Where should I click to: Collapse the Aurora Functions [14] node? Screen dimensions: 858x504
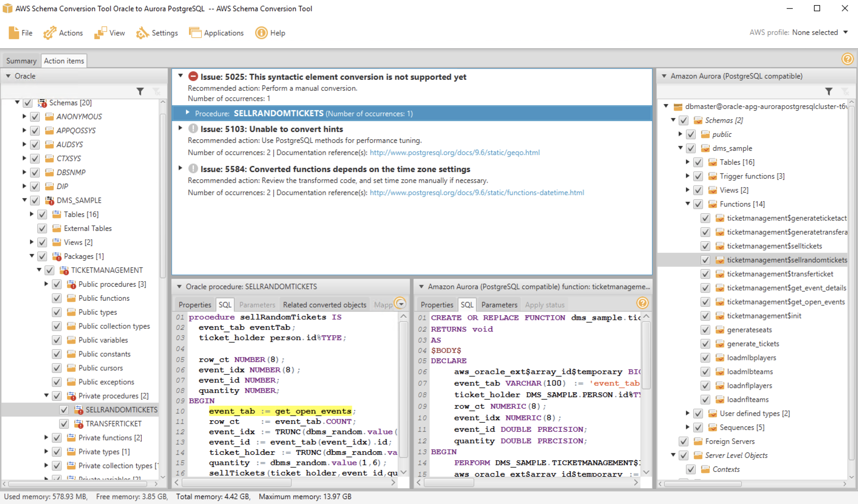[x=687, y=204]
